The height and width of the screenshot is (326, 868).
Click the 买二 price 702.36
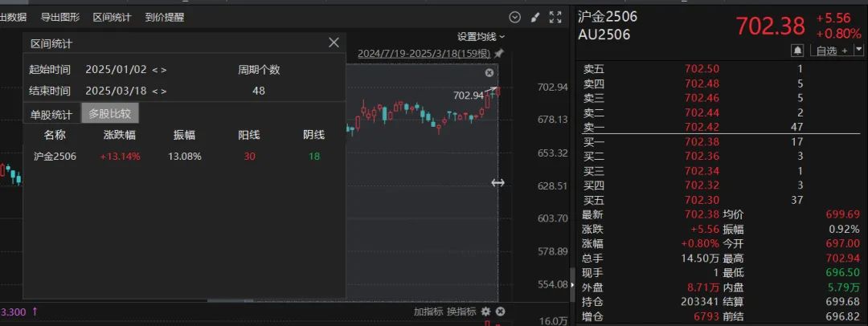point(702,157)
